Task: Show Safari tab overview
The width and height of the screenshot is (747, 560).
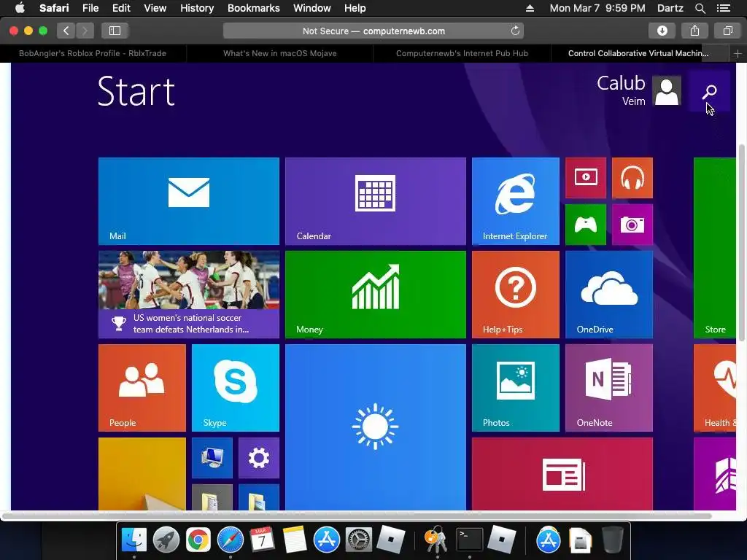Action: (727, 31)
